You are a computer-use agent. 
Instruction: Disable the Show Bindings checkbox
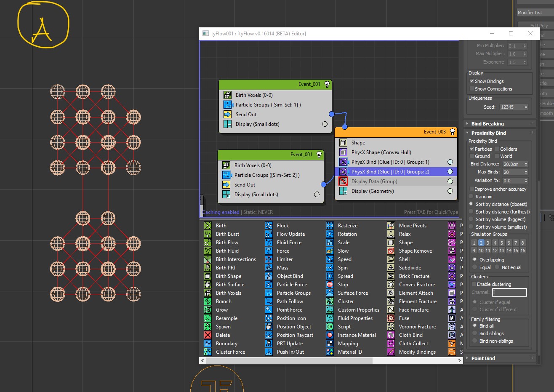[472, 81]
